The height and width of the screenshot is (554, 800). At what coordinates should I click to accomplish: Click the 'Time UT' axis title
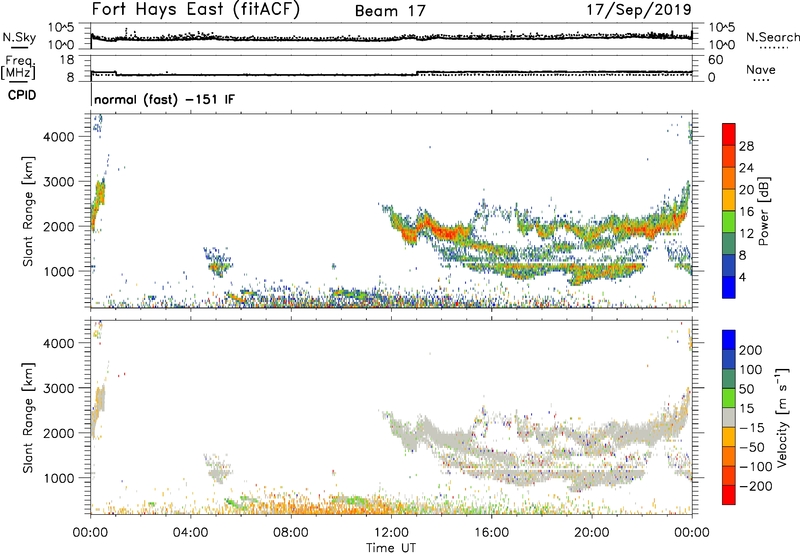pyautogui.click(x=391, y=548)
